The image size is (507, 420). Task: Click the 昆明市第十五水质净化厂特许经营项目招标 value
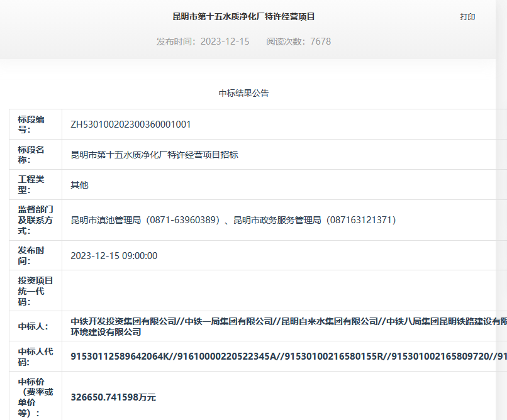154,155
